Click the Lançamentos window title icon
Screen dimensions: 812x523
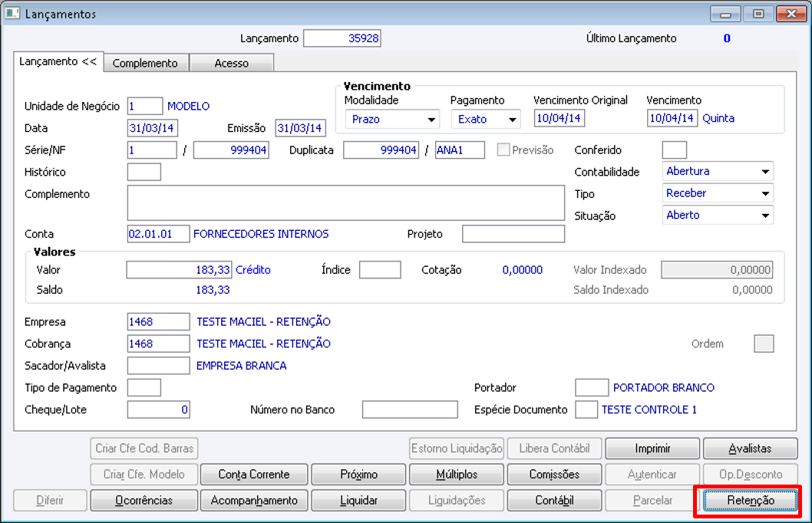[x=13, y=14]
